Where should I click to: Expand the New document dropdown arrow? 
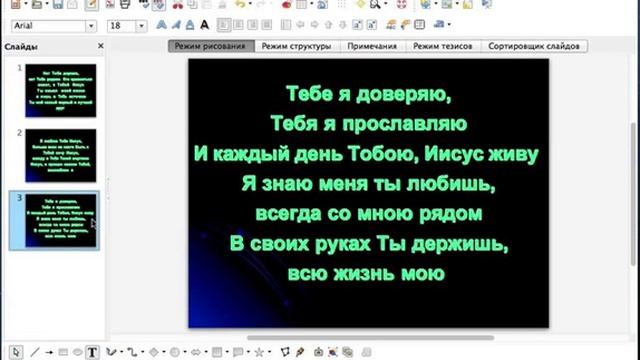tap(26, 4)
